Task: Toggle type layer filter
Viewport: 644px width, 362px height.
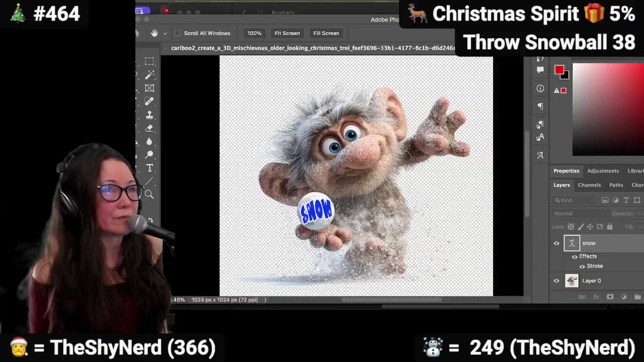Action: (626, 200)
